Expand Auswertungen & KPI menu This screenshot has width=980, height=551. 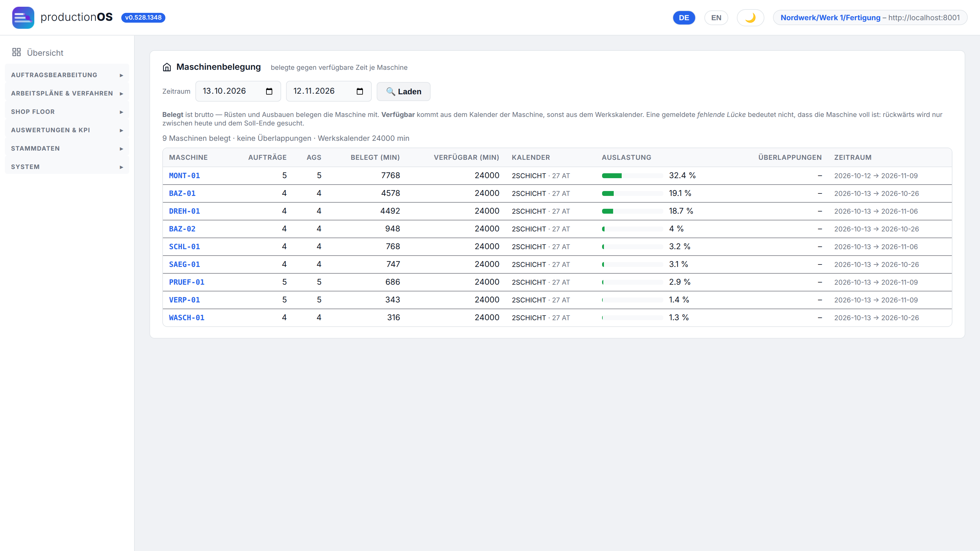coord(67,130)
